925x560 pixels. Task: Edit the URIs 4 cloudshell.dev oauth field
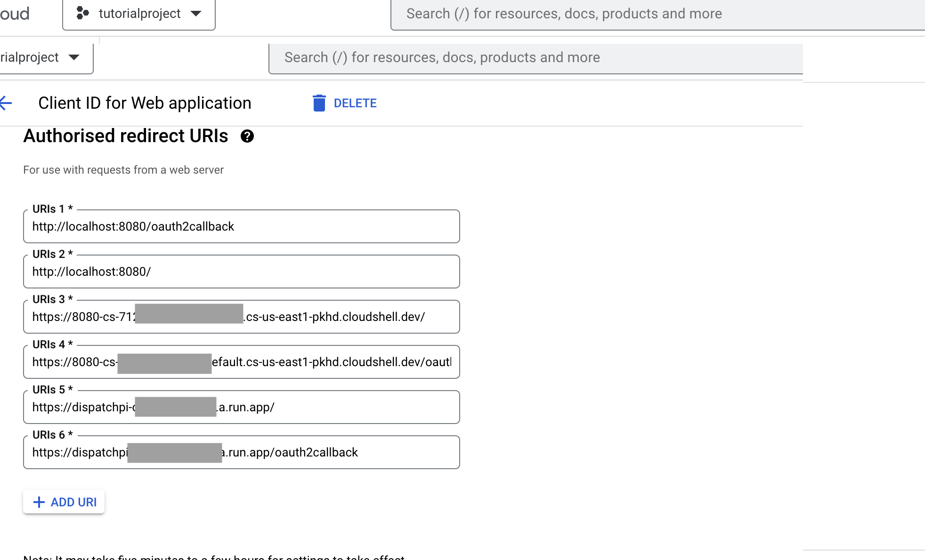coord(242,362)
